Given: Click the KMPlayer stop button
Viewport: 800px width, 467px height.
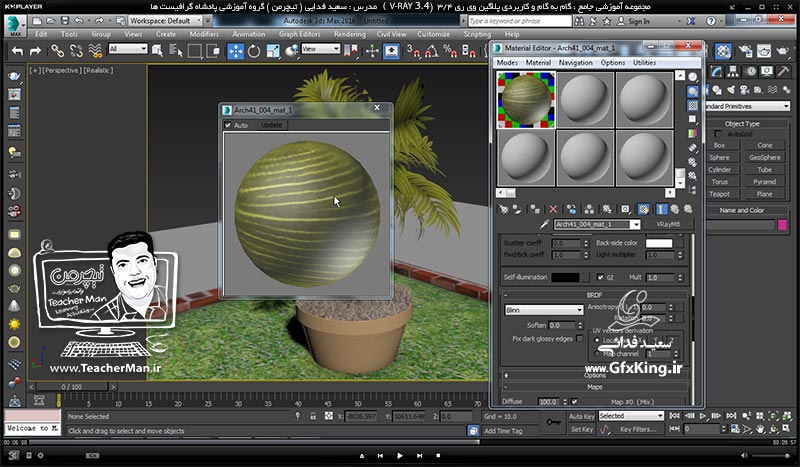Looking at the screenshot, I should click(x=438, y=455).
